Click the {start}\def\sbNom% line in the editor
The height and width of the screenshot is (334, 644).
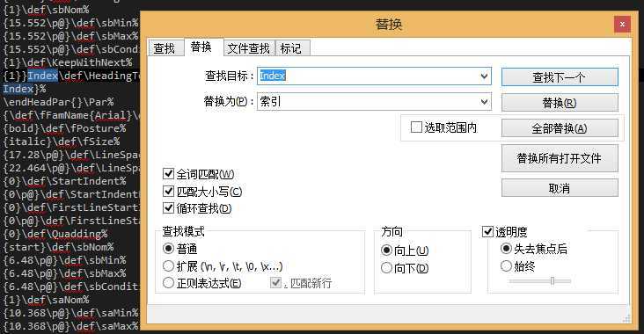[58, 247]
